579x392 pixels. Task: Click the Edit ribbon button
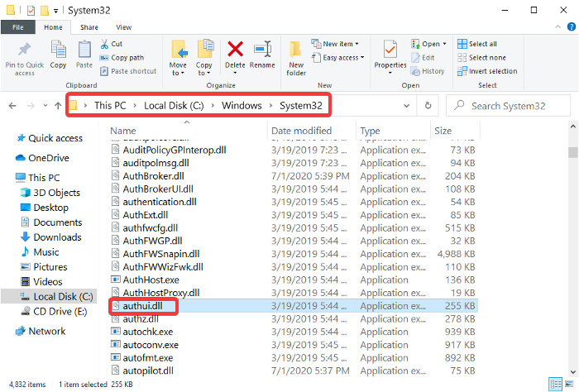423,58
